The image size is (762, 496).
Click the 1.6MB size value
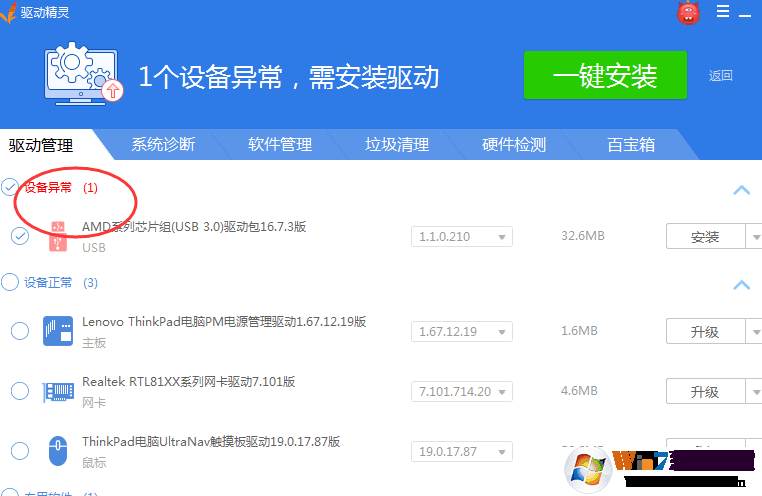click(x=579, y=331)
